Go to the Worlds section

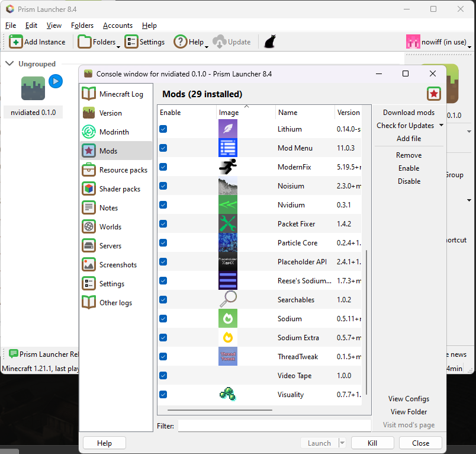[x=110, y=227]
